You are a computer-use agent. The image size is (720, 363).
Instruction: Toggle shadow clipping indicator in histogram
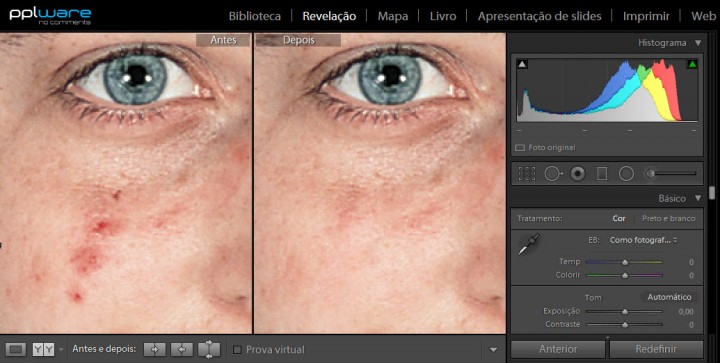522,64
